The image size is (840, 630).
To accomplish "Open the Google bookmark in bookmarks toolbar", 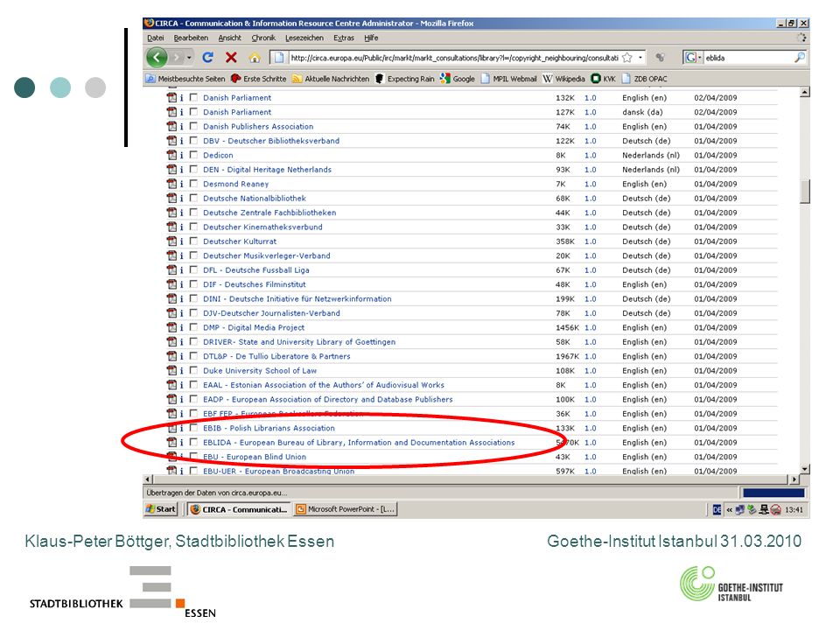I will click(x=457, y=79).
